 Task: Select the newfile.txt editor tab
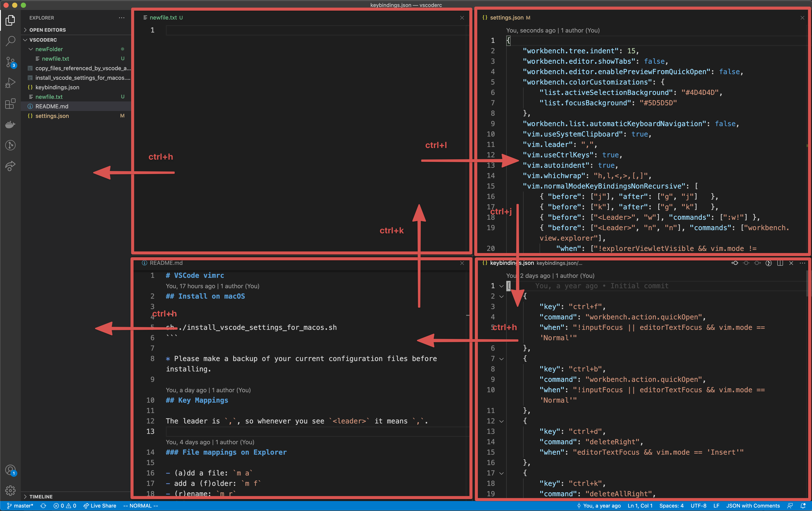(163, 18)
